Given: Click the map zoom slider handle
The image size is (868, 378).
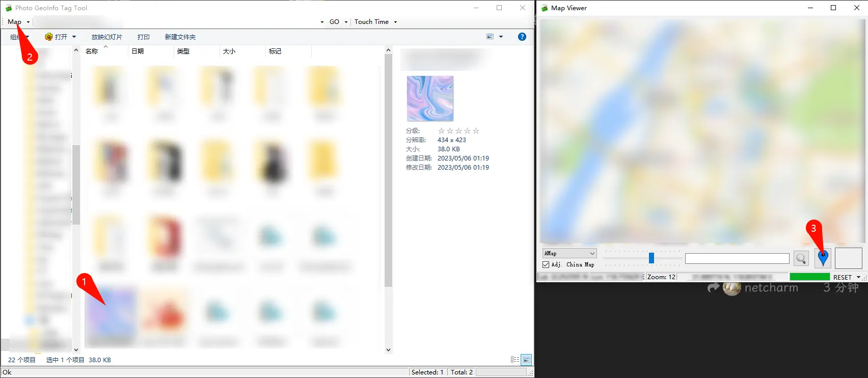Looking at the screenshot, I should click(651, 258).
